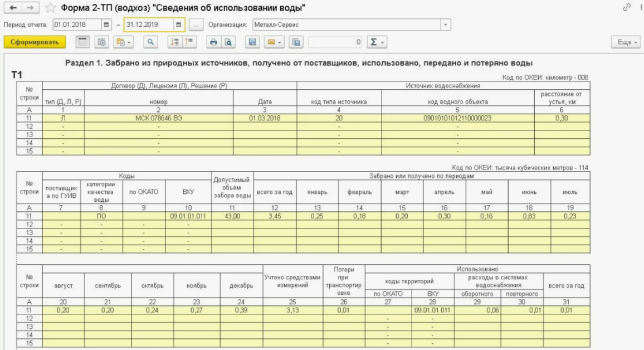
Task: Click the Сформировать button
Action: (35, 42)
